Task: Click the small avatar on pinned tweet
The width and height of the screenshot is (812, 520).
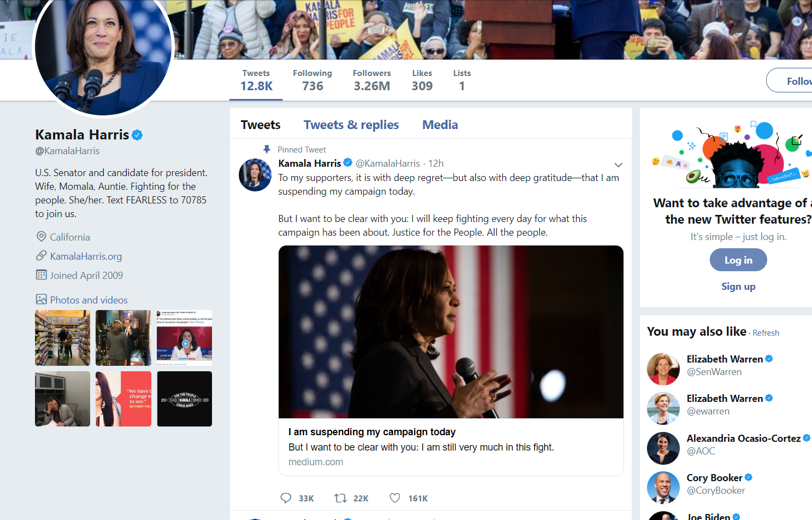Action: [x=255, y=175]
